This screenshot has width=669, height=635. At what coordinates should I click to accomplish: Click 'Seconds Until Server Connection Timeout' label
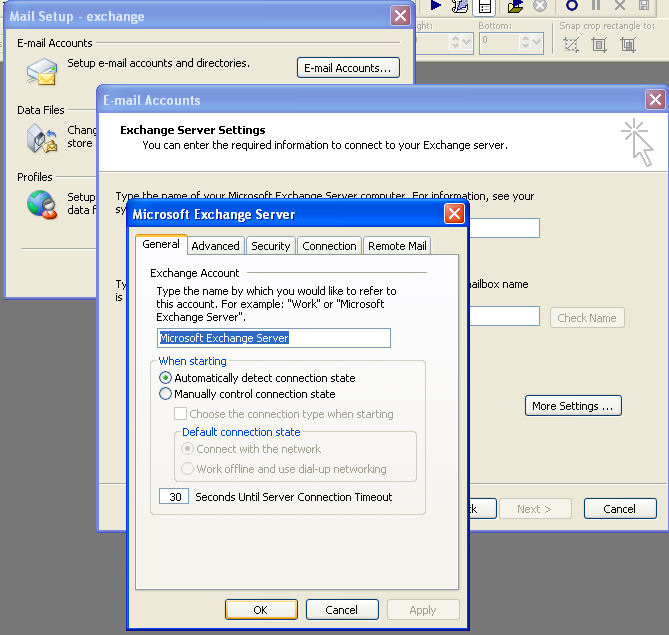click(x=294, y=497)
